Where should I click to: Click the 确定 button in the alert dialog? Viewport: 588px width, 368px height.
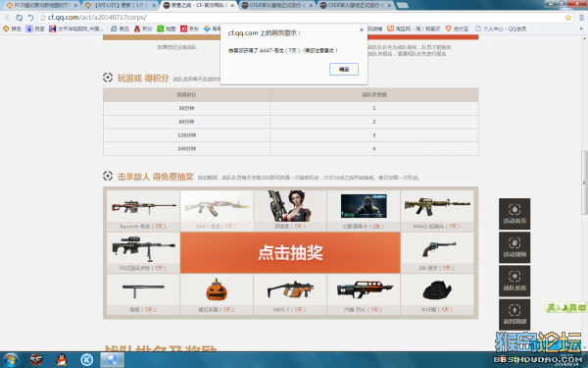coord(344,69)
